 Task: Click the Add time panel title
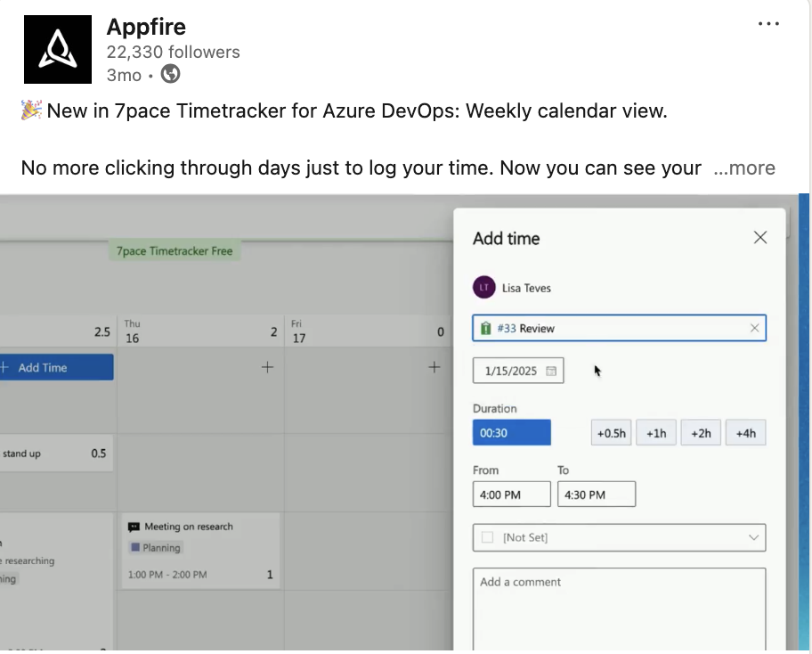click(x=506, y=239)
